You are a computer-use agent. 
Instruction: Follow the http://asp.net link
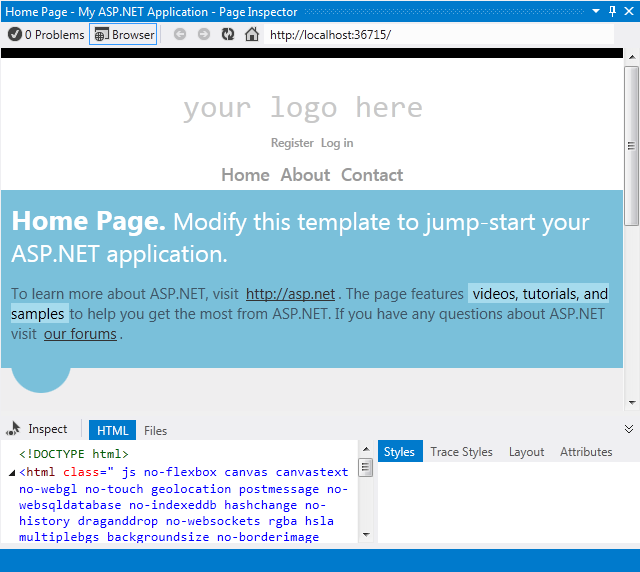tap(290, 294)
